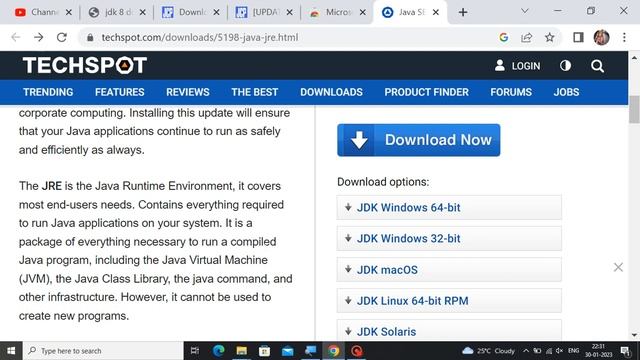Show hidden system tray icons

click(x=526, y=351)
